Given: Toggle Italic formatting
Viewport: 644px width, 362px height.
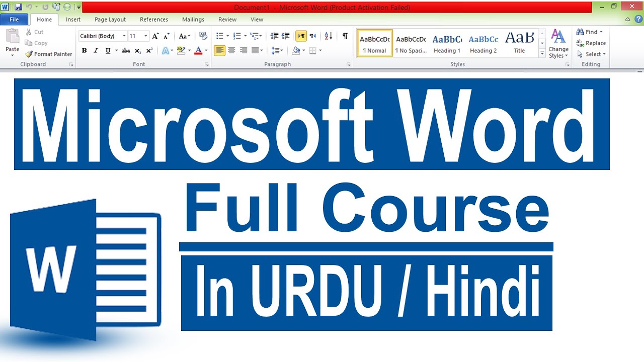Looking at the screenshot, I should 96,51.
